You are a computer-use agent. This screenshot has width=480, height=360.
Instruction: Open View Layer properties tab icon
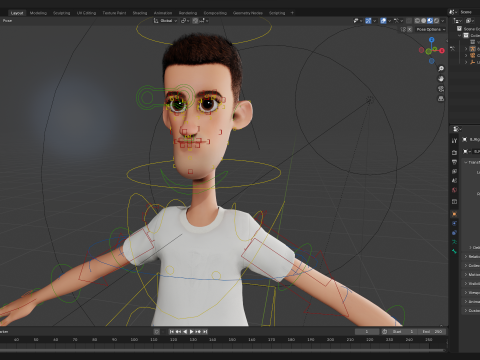(454, 171)
